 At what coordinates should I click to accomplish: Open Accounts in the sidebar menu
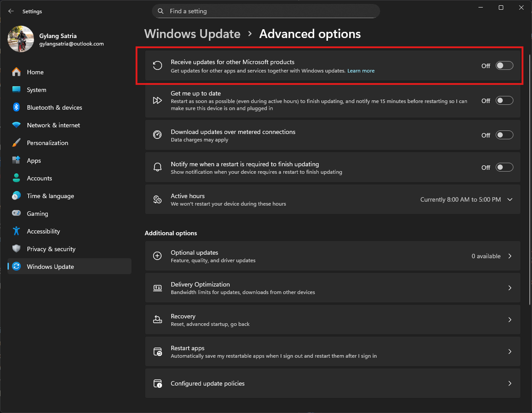[39, 178]
